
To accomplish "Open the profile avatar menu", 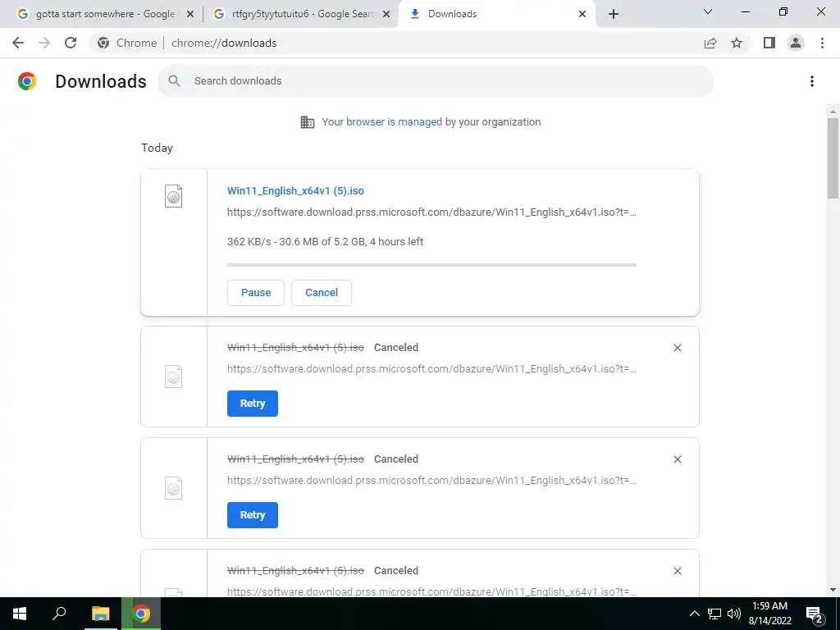I will point(796,43).
